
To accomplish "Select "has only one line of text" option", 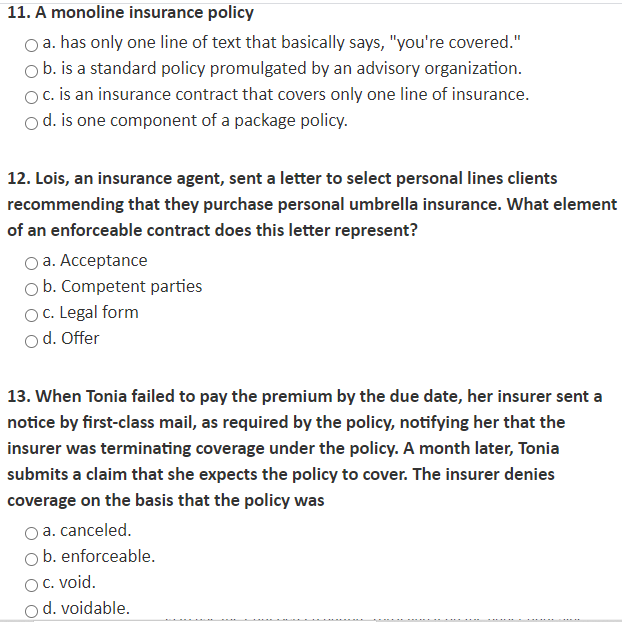I will coord(31,45).
